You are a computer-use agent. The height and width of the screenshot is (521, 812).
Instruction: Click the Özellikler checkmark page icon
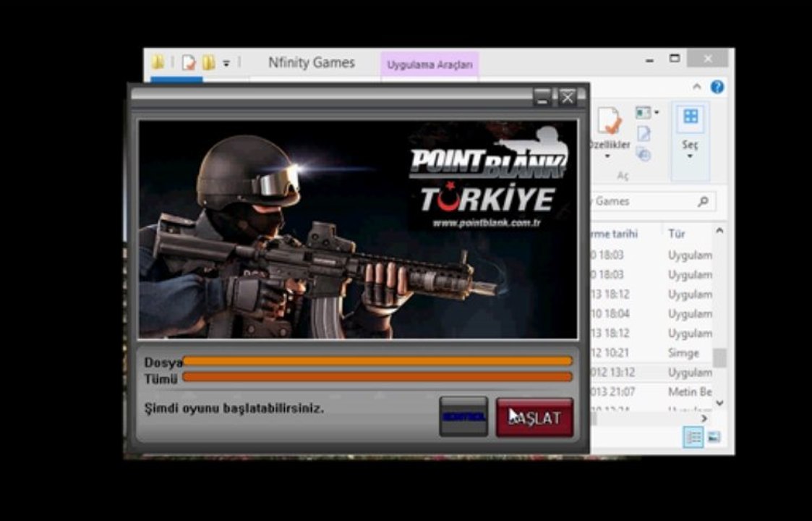click(610, 121)
